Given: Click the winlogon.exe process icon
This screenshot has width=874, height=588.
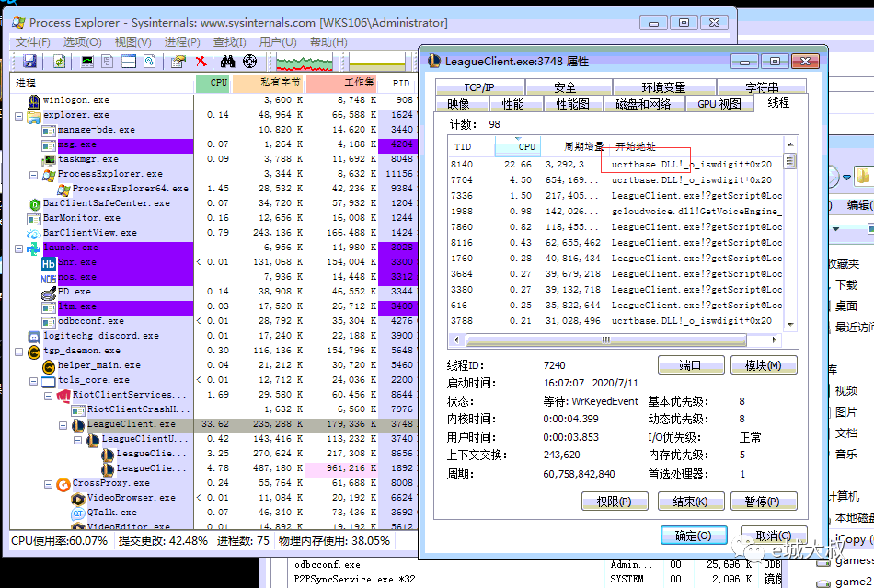Looking at the screenshot, I should 34,100.
